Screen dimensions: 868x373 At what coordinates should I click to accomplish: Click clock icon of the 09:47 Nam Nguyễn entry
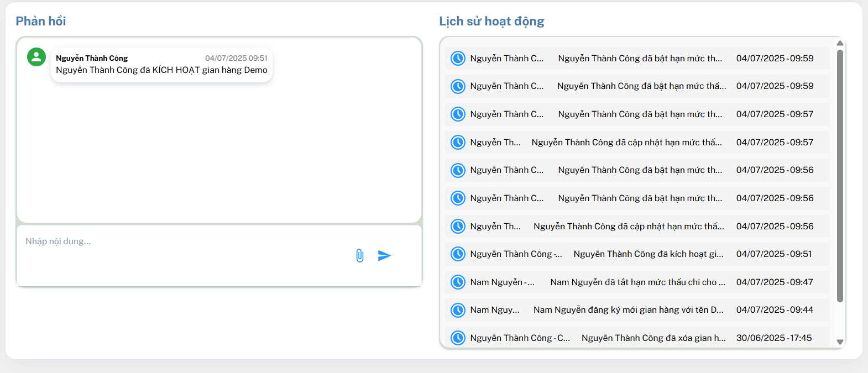(458, 282)
